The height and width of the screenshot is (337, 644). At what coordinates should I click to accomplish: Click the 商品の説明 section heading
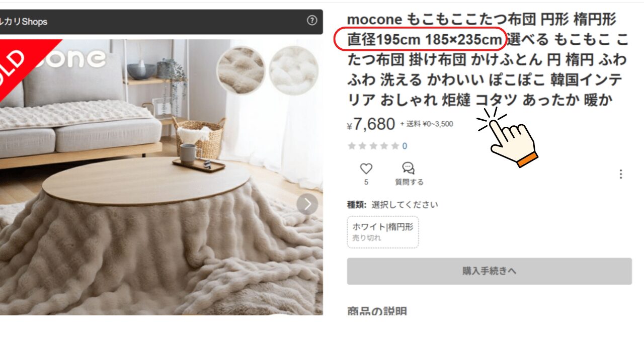click(x=377, y=311)
